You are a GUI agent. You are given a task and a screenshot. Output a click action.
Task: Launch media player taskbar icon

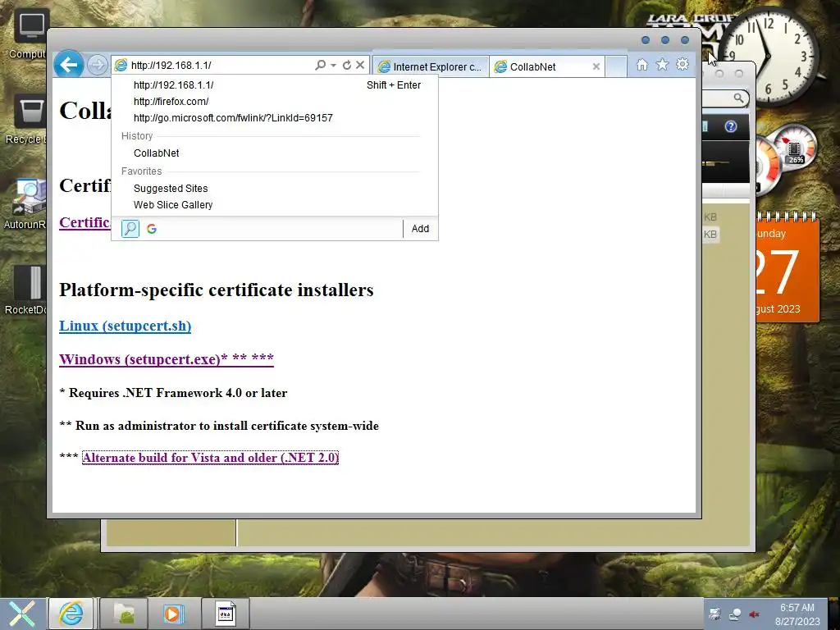pos(174,614)
